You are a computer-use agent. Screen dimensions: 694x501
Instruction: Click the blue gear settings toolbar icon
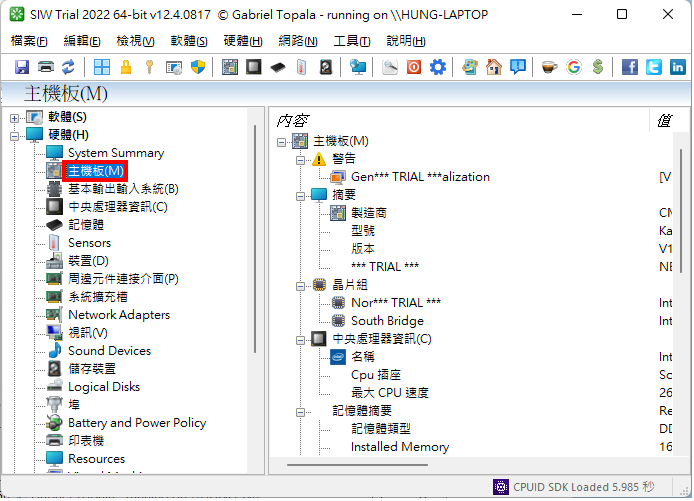click(438, 67)
